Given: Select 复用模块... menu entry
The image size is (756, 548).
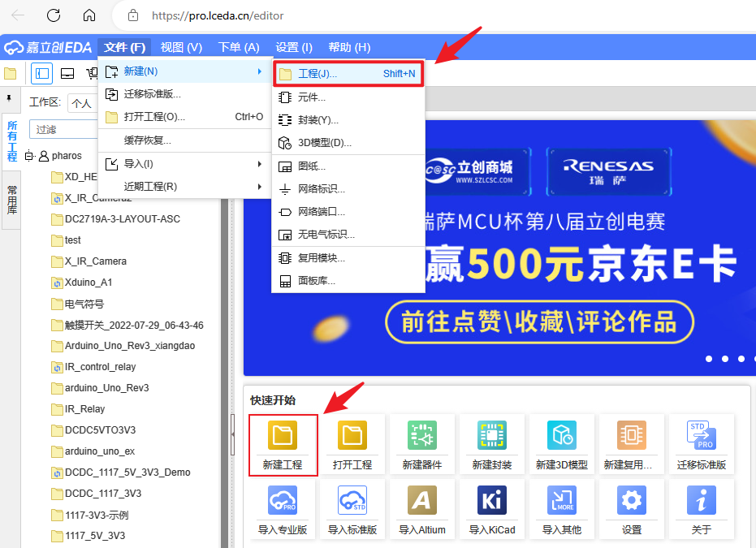Looking at the screenshot, I should click(348, 258).
